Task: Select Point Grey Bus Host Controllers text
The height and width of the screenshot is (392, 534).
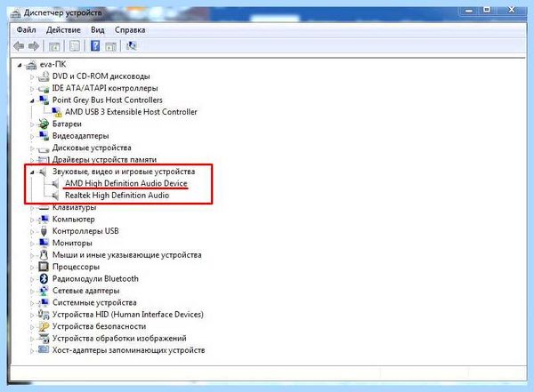Action: [x=108, y=100]
